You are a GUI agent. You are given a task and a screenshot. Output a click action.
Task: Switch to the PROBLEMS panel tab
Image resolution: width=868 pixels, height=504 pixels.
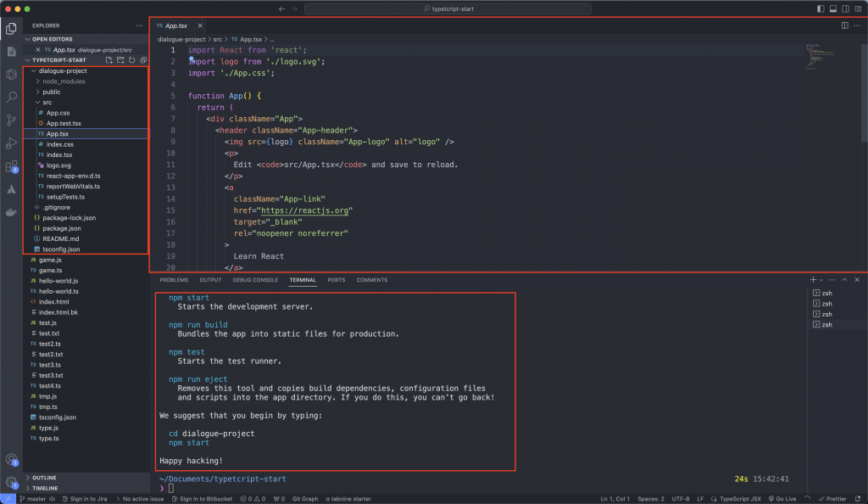click(174, 280)
